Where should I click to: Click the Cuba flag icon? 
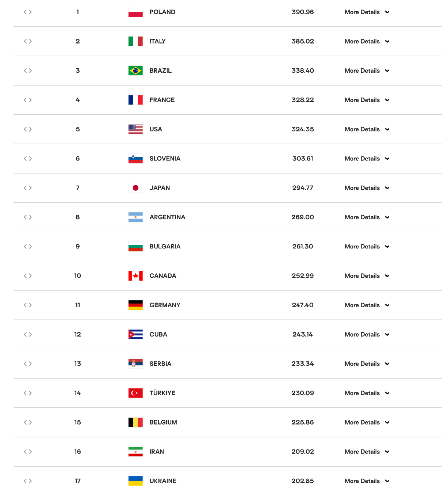(x=135, y=334)
